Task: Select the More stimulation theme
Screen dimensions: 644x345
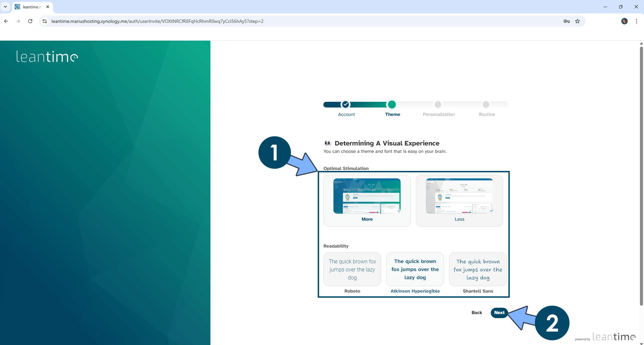Action: (x=367, y=201)
